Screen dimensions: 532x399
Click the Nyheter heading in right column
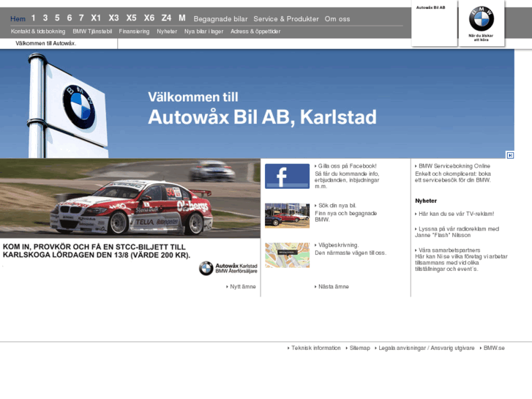(x=426, y=201)
